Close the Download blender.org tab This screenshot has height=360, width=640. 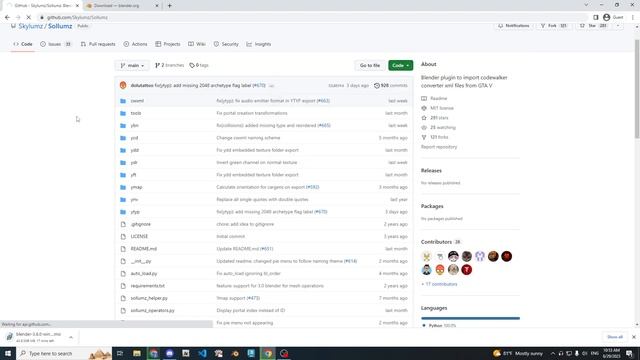[157, 6]
